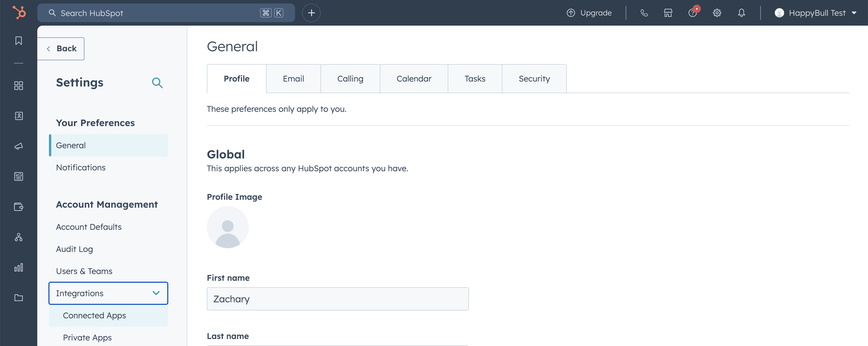Switch to the Calendar tab

pos(414,79)
